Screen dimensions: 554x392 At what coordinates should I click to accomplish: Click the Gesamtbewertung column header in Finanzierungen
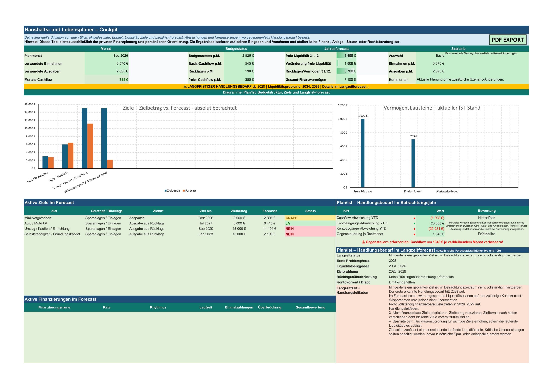pos(310,307)
